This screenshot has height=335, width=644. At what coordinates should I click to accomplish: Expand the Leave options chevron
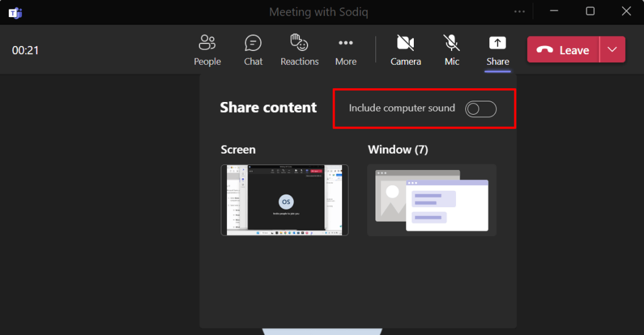click(x=613, y=50)
